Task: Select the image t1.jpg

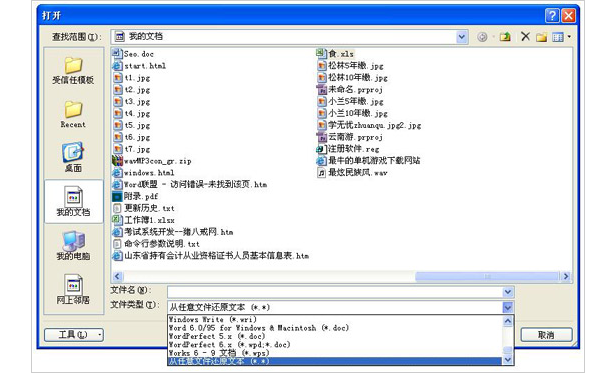Action: click(132, 78)
